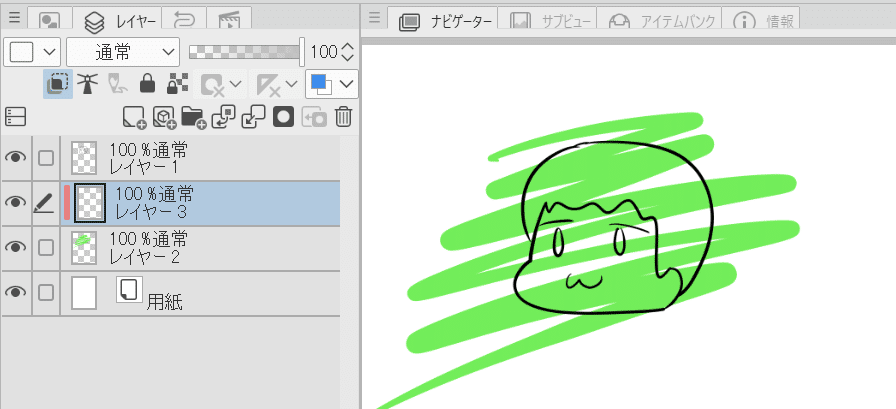
Task: Click the apply mask to layer icon
Action: pos(314,118)
